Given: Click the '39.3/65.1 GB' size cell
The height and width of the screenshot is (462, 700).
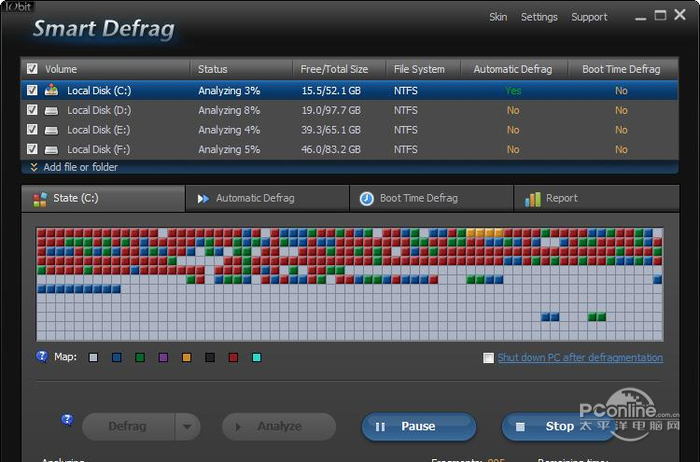Looking at the screenshot, I should (x=331, y=130).
